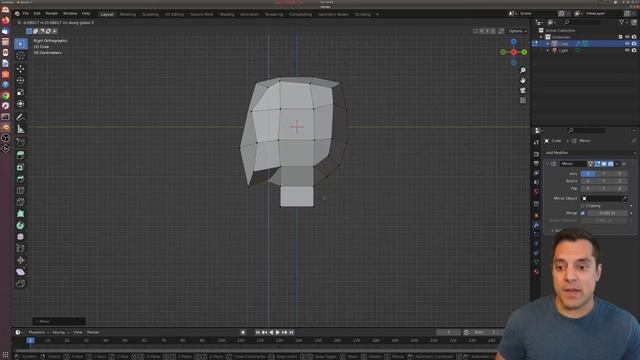Select the Extrude Region tool
This screenshot has width=640, height=360.
[20, 155]
